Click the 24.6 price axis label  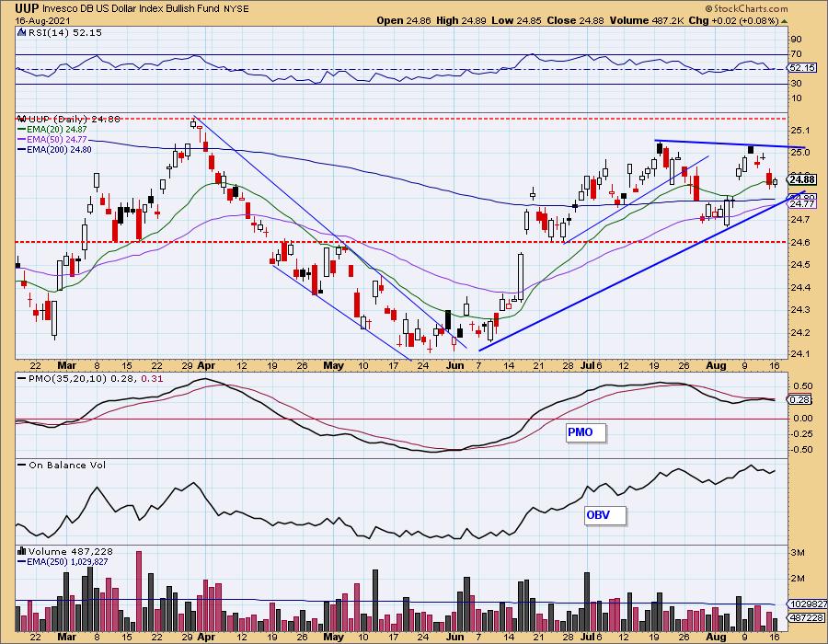pyautogui.click(x=800, y=242)
